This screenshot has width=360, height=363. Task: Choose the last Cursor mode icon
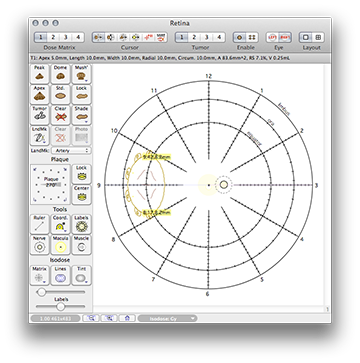pyautogui.click(x=161, y=37)
